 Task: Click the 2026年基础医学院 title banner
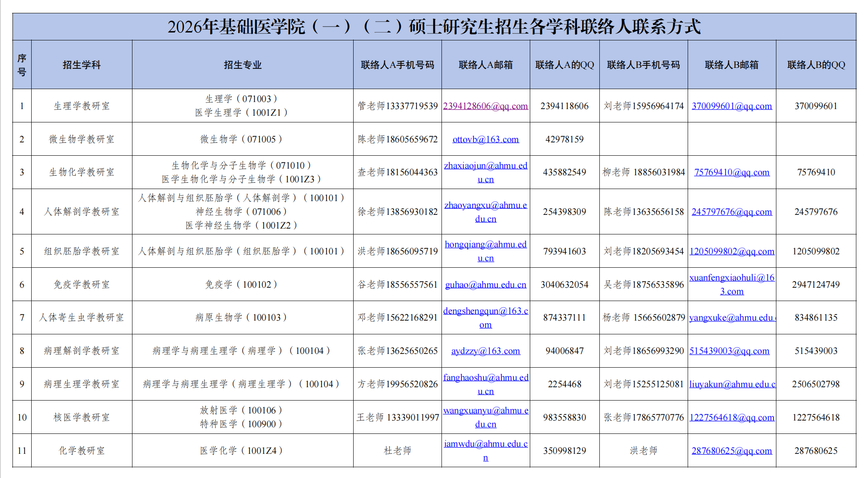coord(434,27)
